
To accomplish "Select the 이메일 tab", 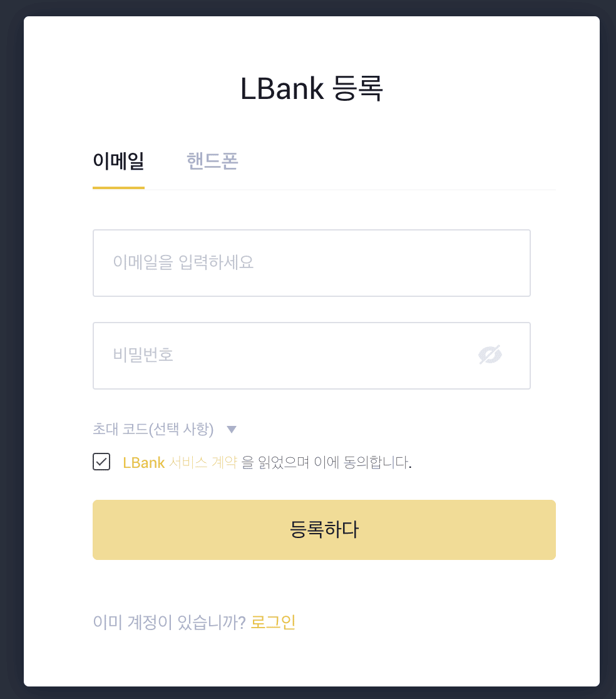I will point(118,161).
